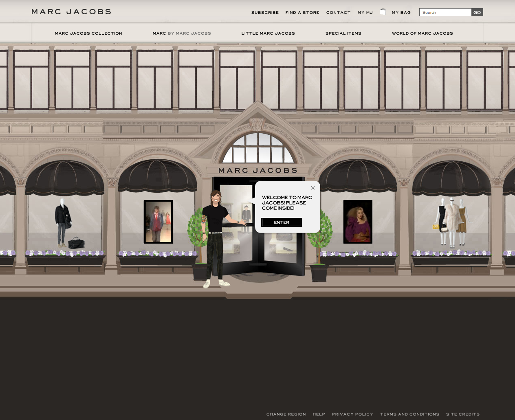This screenshot has height=420, width=515.
Task: Open the Special Items menu
Action: click(x=343, y=33)
